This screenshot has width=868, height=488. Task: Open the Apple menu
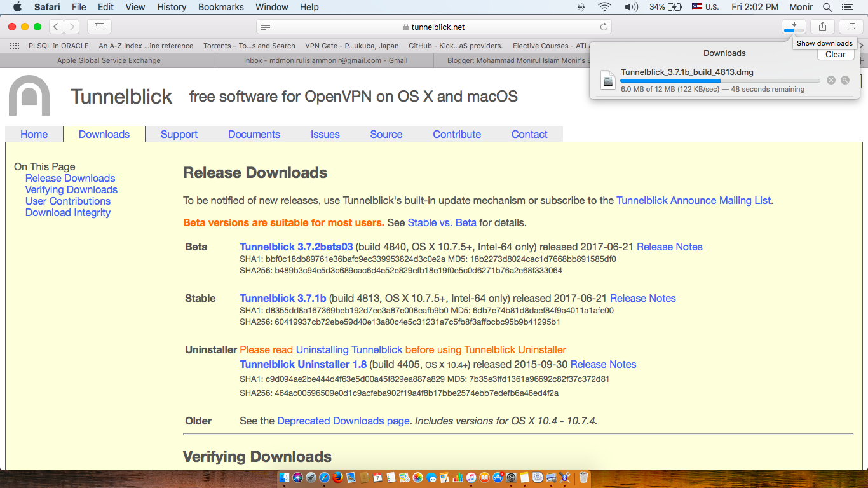(x=17, y=7)
